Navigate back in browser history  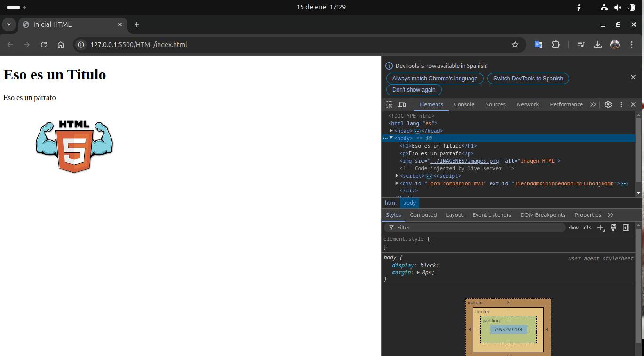[10, 45]
